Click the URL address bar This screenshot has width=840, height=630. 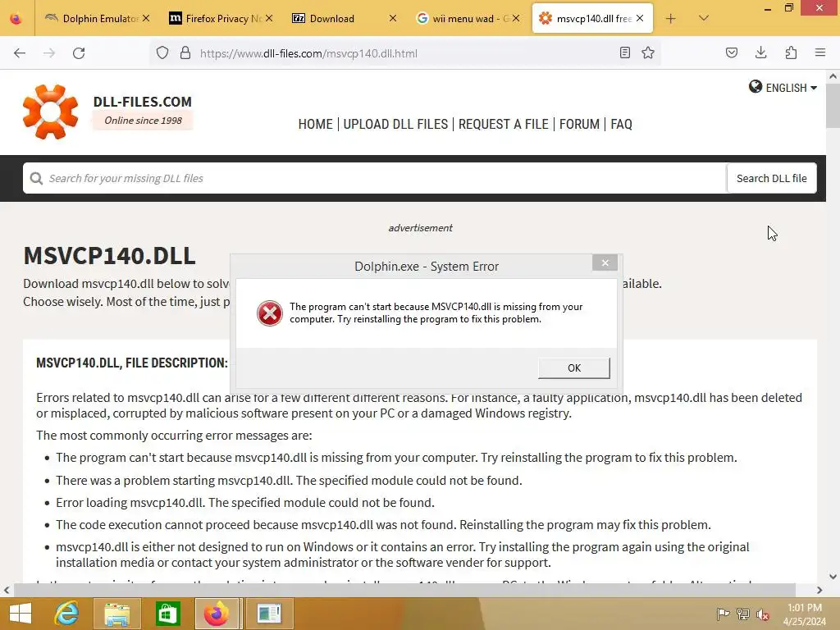[x=404, y=53]
